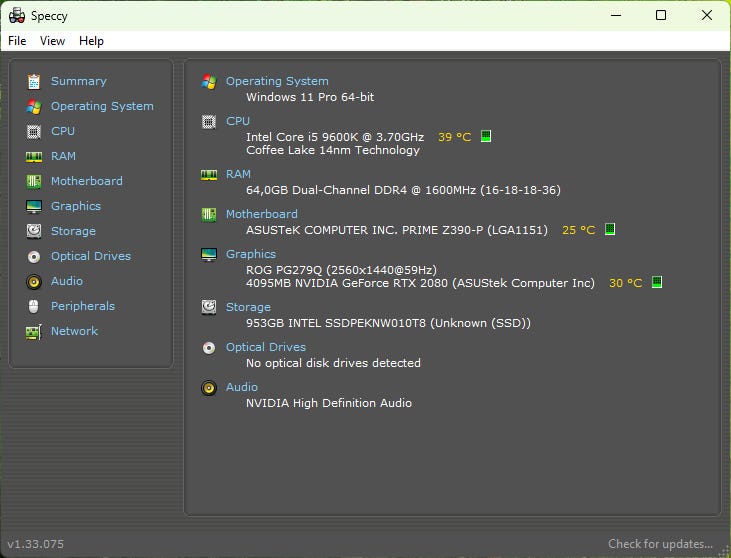The height and width of the screenshot is (558, 731).
Task: Click the CPU heading link in summary
Action: click(x=238, y=121)
